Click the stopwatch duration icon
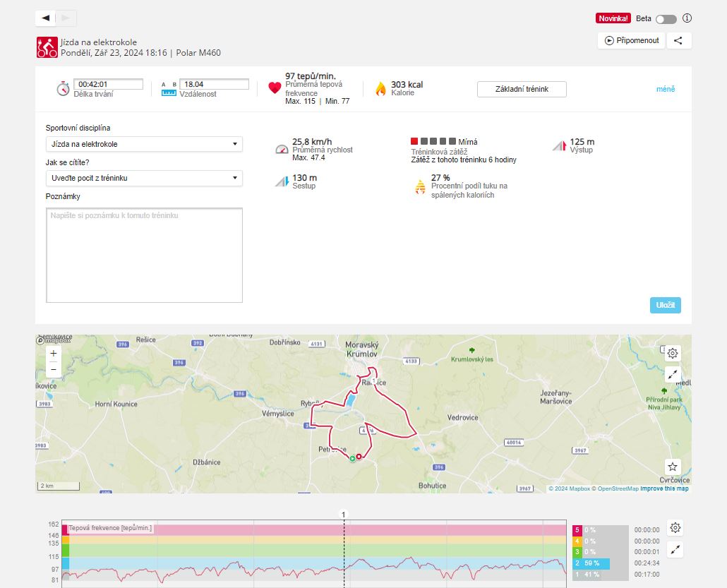 point(63,88)
